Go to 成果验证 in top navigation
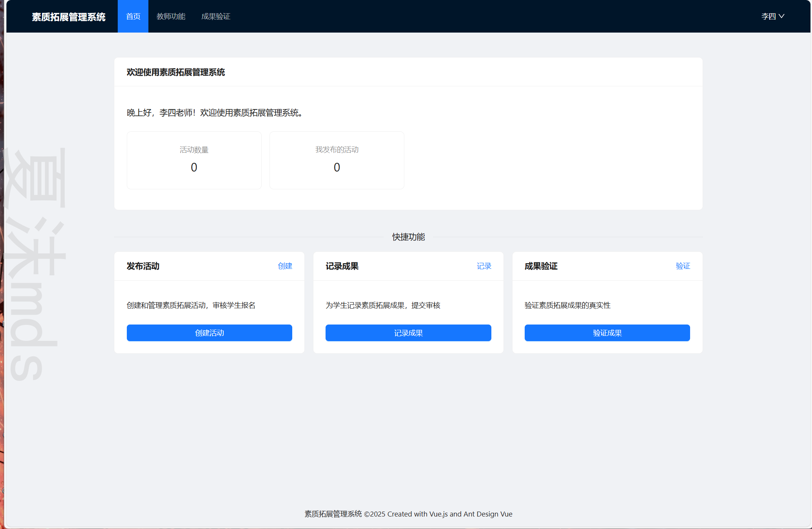Image resolution: width=812 pixels, height=529 pixels. tap(216, 16)
